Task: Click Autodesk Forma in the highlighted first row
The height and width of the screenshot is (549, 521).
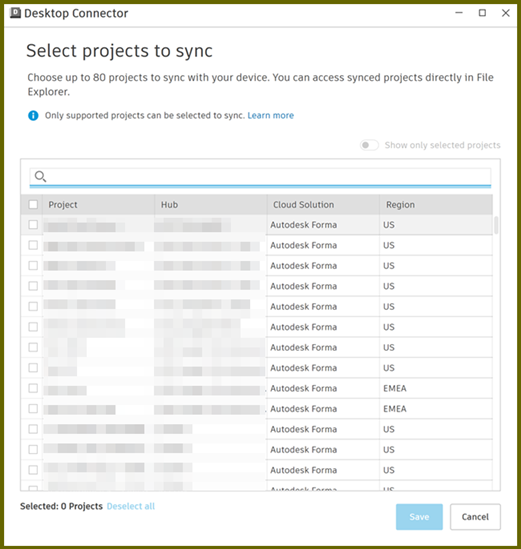Action: (x=304, y=225)
